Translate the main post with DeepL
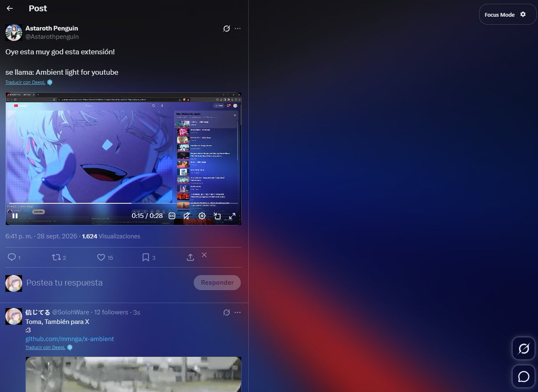 (25, 83)
